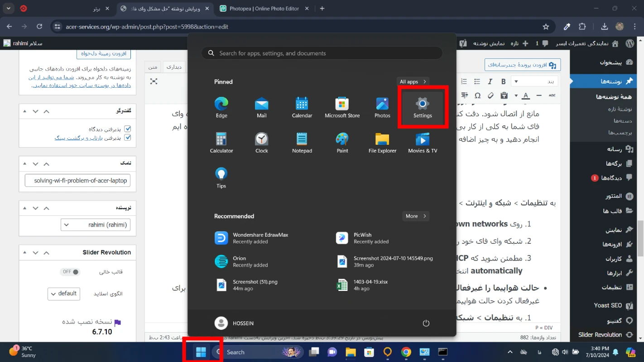
Task: Click the افزودن پروندهٔ چندرسانه‌ای media button
Action: [x=522, y=65]
